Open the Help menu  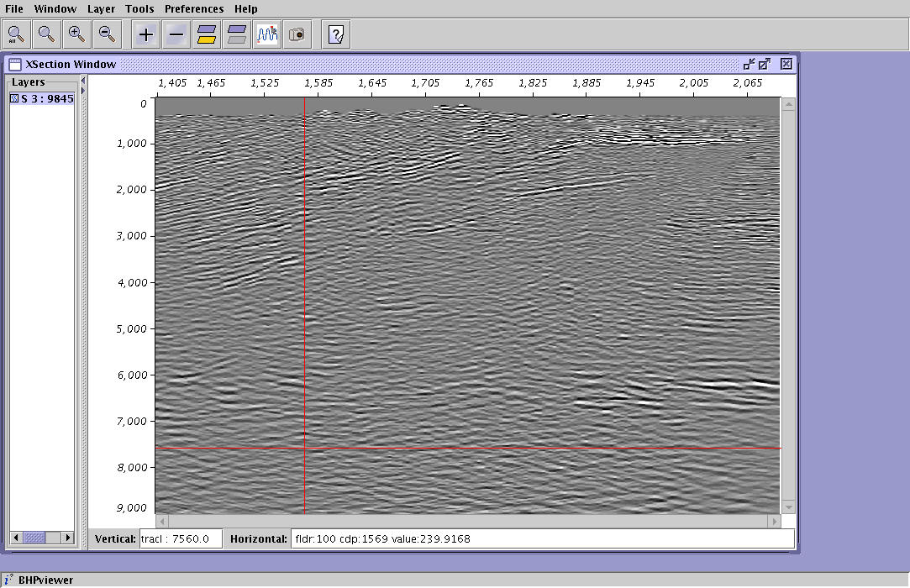coord(246,8)
